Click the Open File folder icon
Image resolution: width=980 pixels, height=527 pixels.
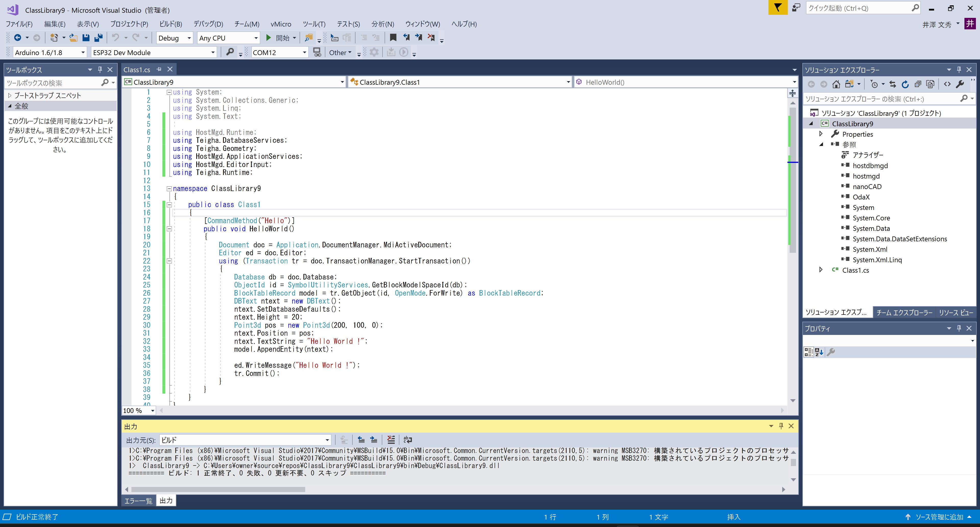[x=73, y=38]
